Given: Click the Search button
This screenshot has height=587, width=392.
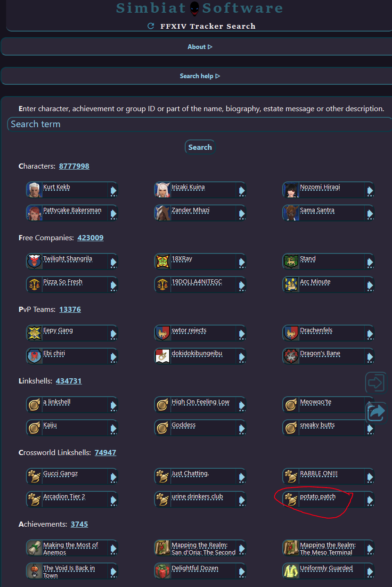Looking at the screenshot, I should [200, 147].
